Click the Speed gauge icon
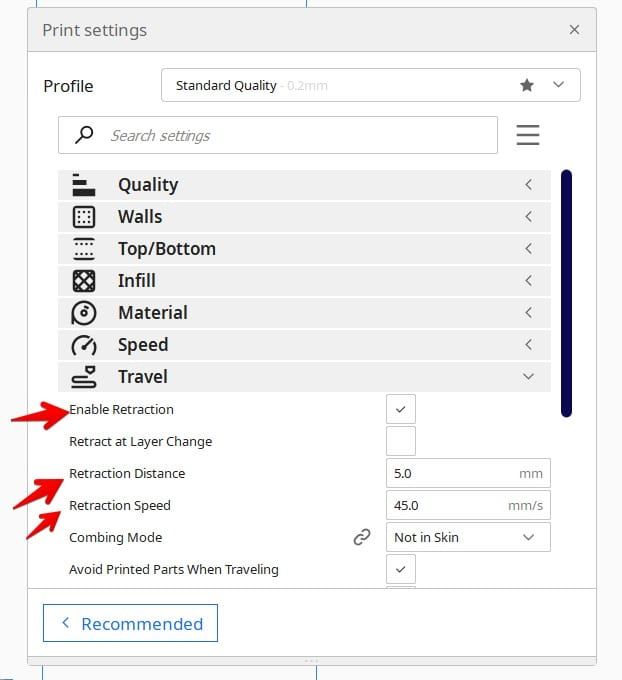622x680 pixels. click(84, 345)
